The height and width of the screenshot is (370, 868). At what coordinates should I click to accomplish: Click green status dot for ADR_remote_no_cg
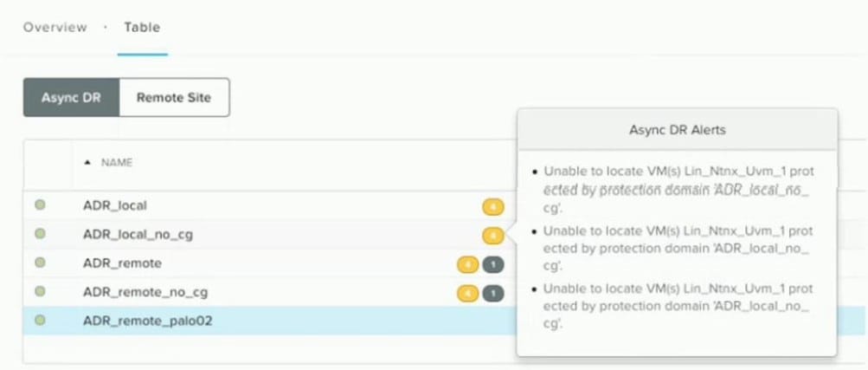click(x=39, y=291)
